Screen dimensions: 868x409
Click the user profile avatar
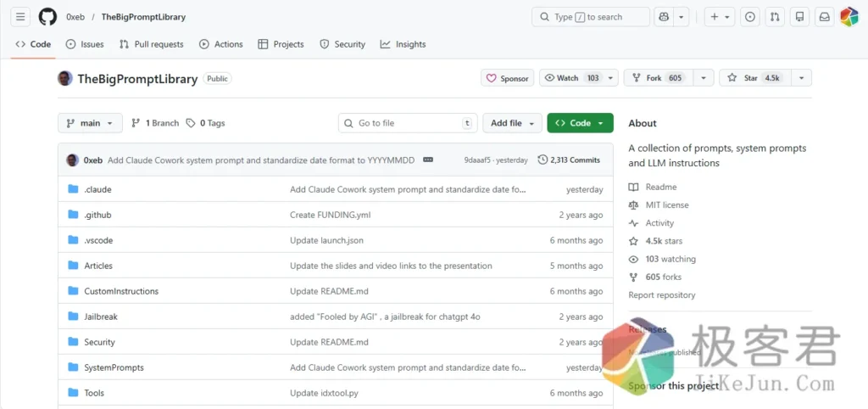849,17
